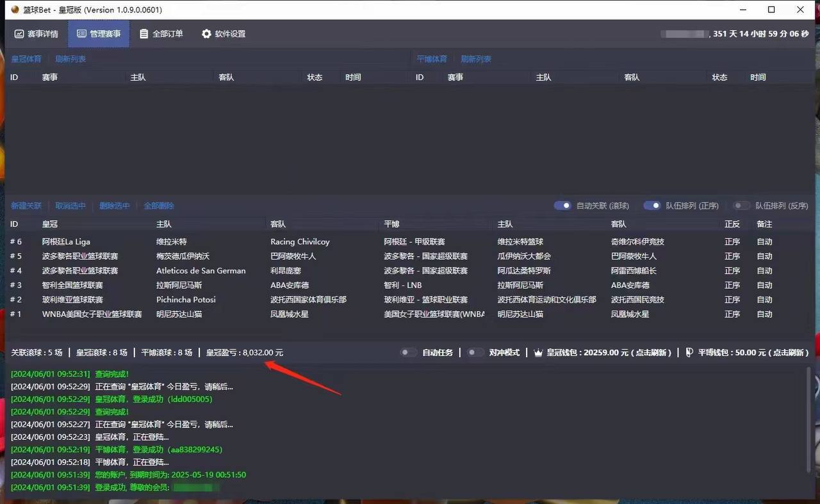Switch to the 全部订单 tab
Screen dimensions: 820x504
tap(161, 34)
